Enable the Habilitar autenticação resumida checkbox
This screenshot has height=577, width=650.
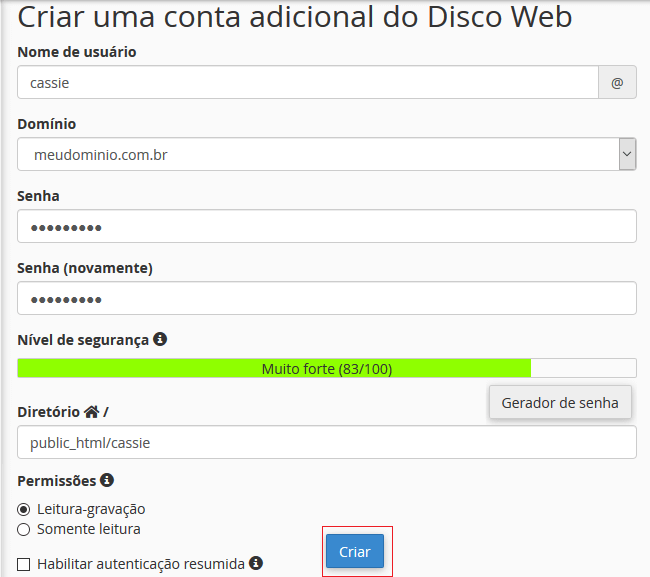point(24,564)
